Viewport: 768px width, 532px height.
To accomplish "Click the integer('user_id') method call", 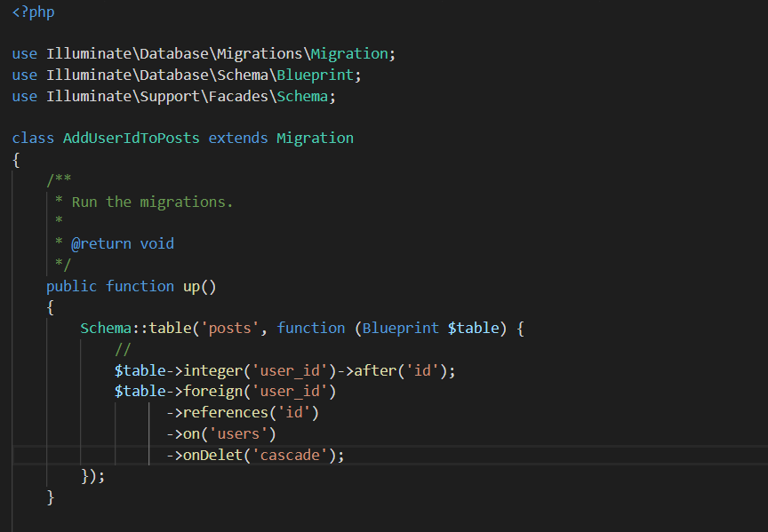I will (260, 371).
